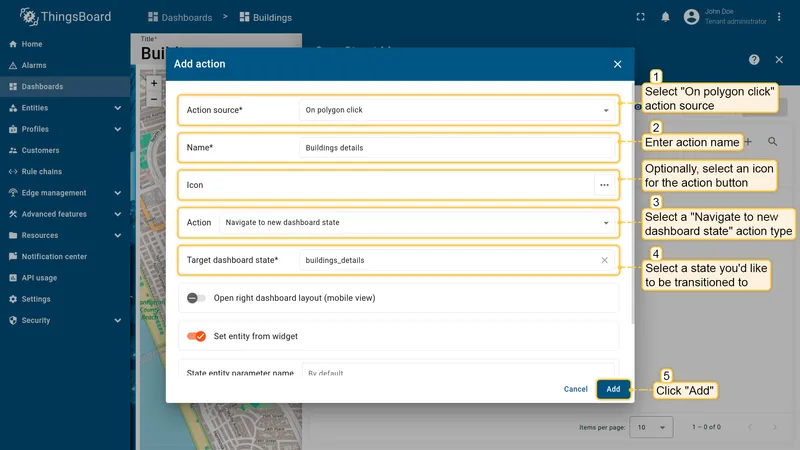The height and width of the screenshot is (450, 800).
Task: Open the Customers page
Action: tap(65, 151)
